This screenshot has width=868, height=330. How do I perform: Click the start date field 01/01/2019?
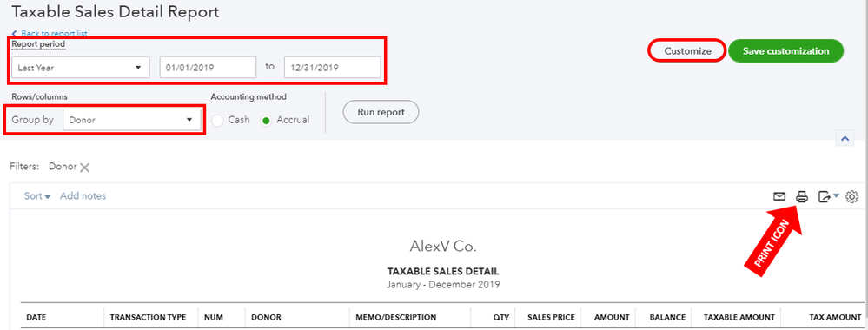pos(208,68)
